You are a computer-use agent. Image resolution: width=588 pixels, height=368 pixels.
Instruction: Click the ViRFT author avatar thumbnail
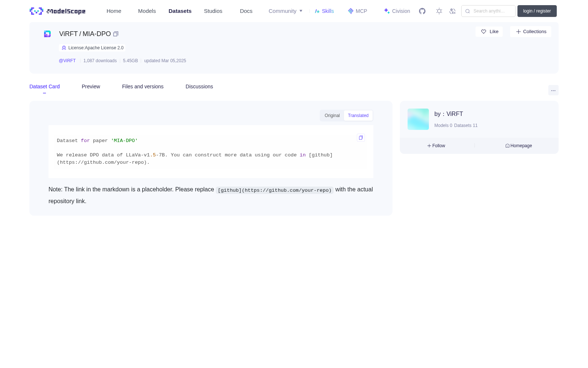click(418, 119)
